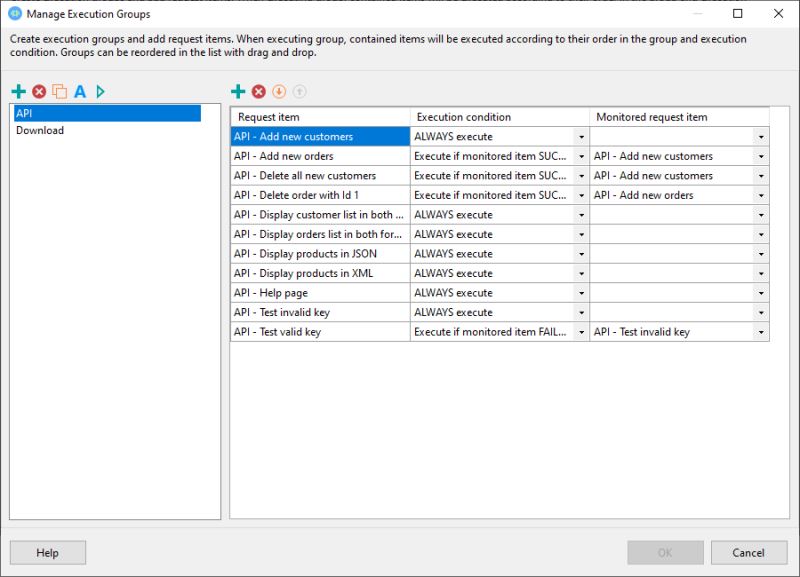Open execution condition dropdown for Add new orders

pos(581,156)
